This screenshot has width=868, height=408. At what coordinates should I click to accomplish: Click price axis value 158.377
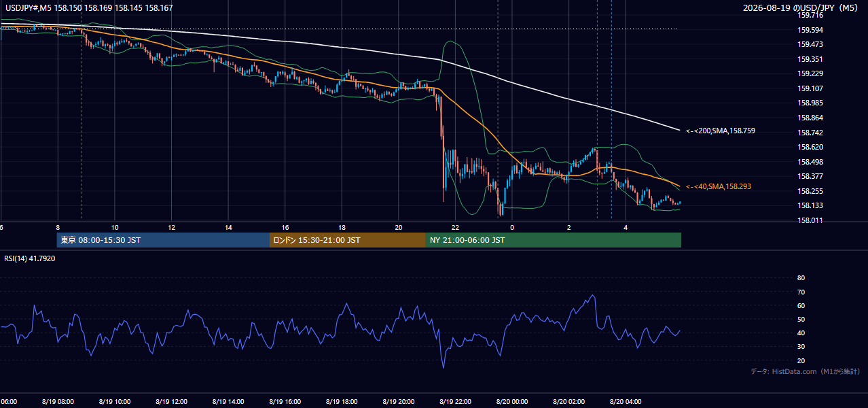(810, 176)
